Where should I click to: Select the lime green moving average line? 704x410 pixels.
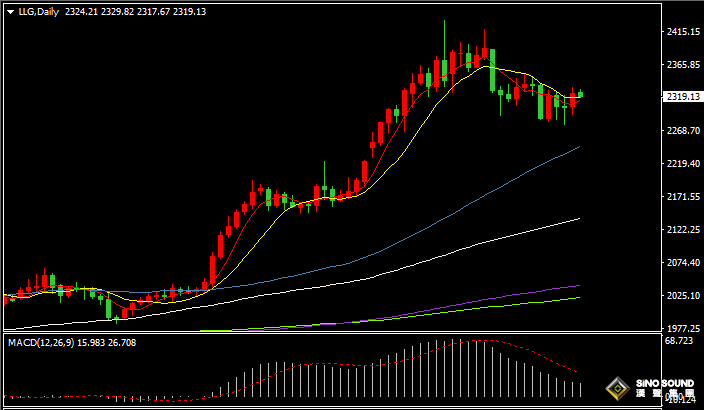(540, 303)
